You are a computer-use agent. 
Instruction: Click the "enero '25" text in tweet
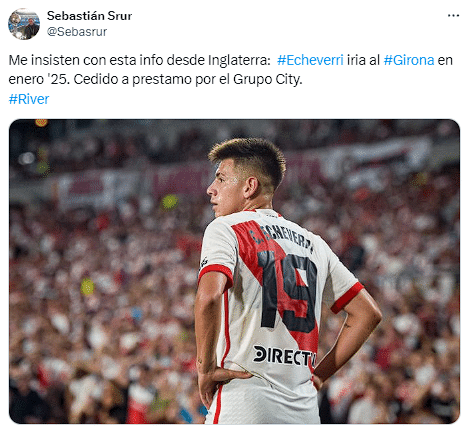tap(39, 80)
